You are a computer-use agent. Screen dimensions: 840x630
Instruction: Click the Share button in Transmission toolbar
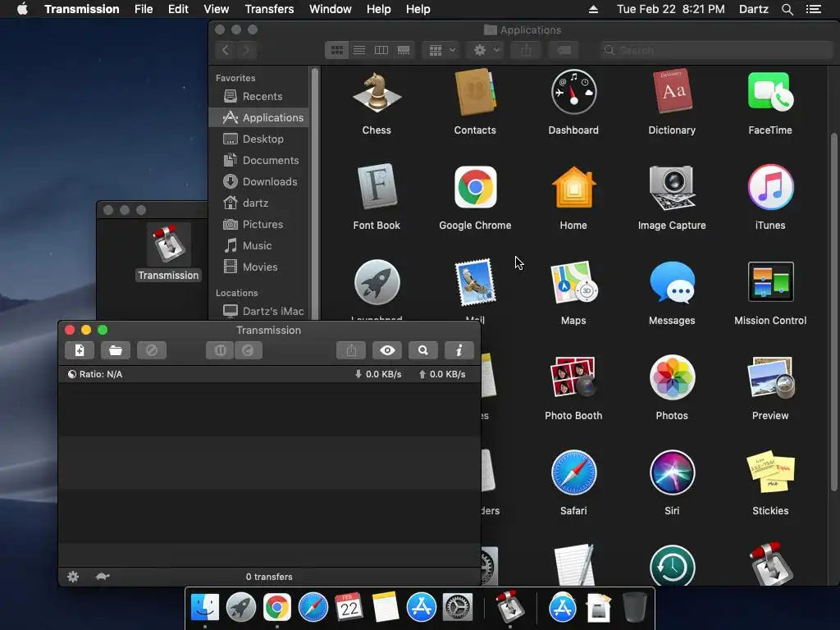(x=351, y=350)
